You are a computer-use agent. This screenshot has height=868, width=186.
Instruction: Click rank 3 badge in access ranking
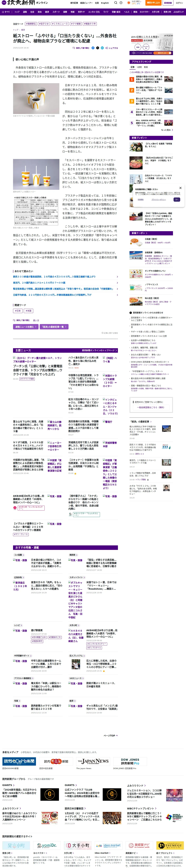[x=132, y=101]
